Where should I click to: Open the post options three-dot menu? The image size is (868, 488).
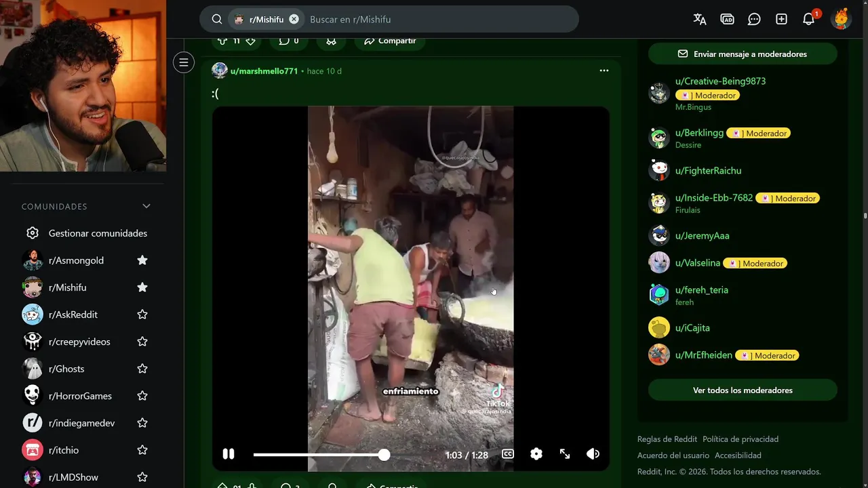click(x=604, y=70)
